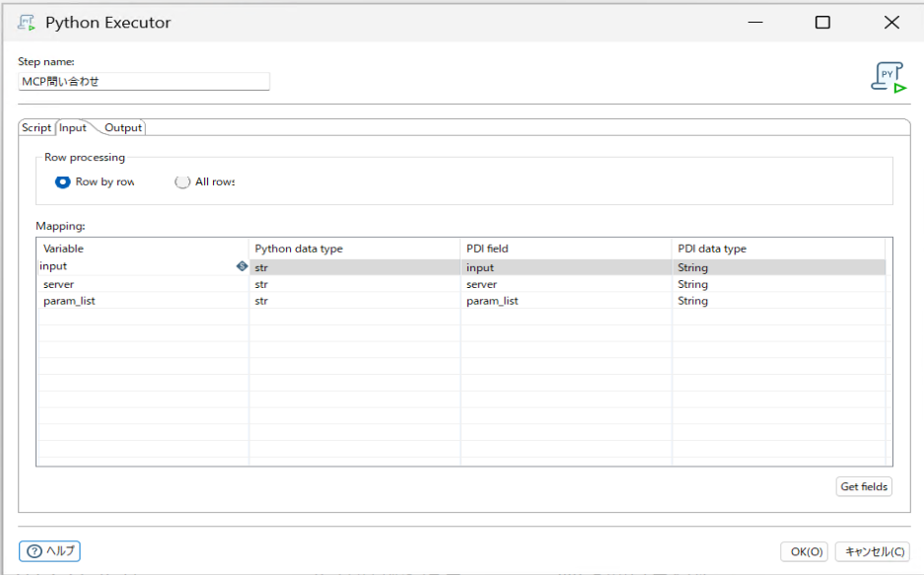Image resolution: width=924 pixels, height=575 pixels.
Task: Switch to the Script tab
Action: pyautogui.click(x=36, y=127)
